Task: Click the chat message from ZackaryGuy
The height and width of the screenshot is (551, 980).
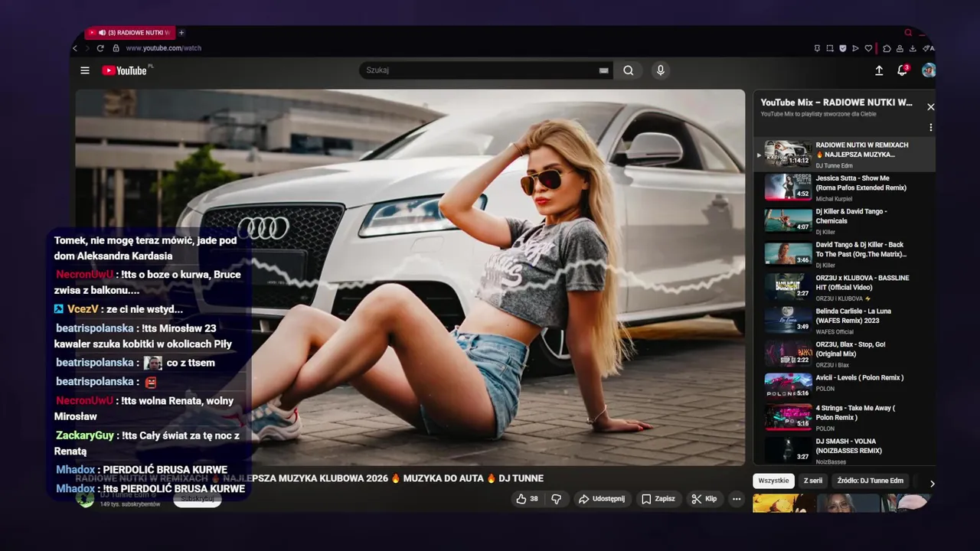Action: click(147, 443)
